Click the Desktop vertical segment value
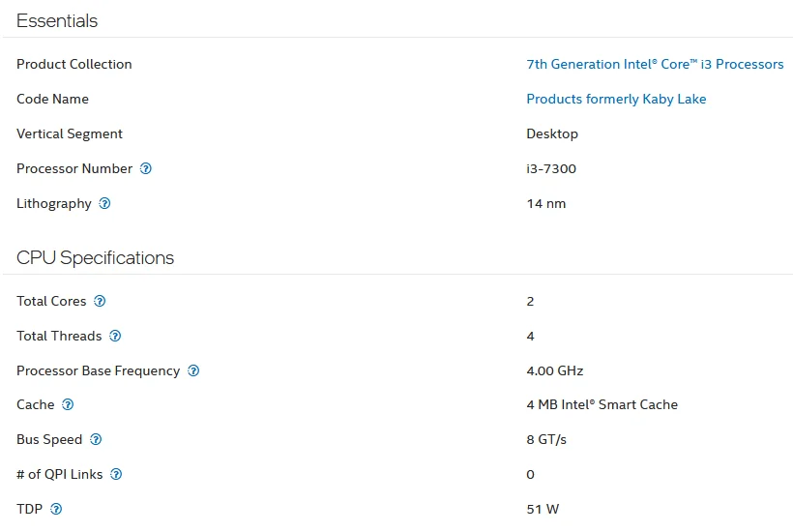The width and height of the screenshot is (793, 532). click(552, 133)
